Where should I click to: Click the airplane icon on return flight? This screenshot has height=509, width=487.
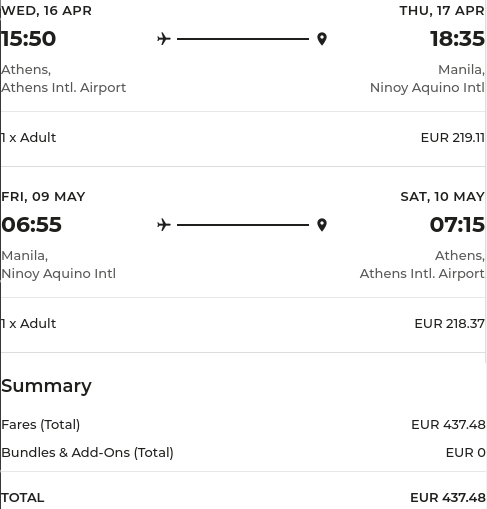(x=164, y=225)
